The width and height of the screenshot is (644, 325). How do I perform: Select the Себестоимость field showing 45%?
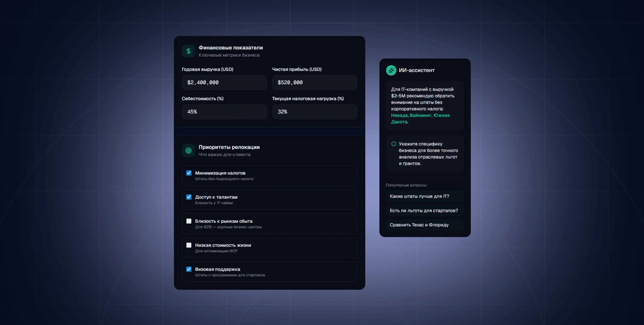tap(224, 112)
